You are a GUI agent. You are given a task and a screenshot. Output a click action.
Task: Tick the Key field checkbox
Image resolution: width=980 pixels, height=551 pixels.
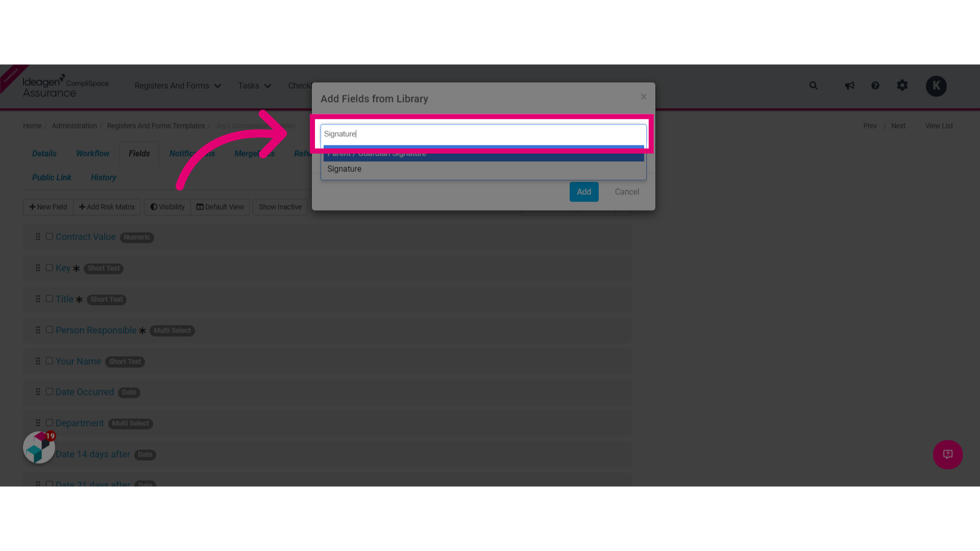[x=50, y=267]
